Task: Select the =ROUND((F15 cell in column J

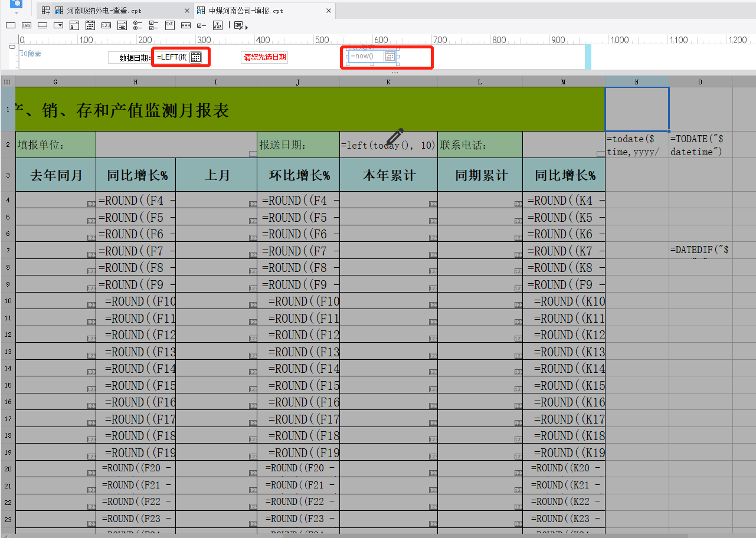Action: pyautogui.click(x=298, y=385)
